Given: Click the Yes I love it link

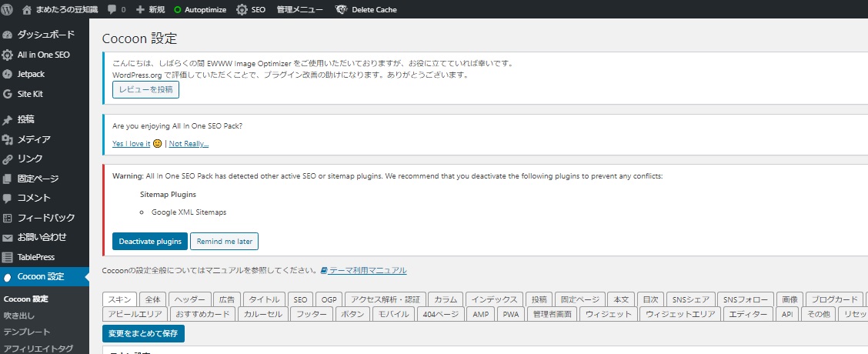Looking at the screenshot, I should click(x=131, y=143).
